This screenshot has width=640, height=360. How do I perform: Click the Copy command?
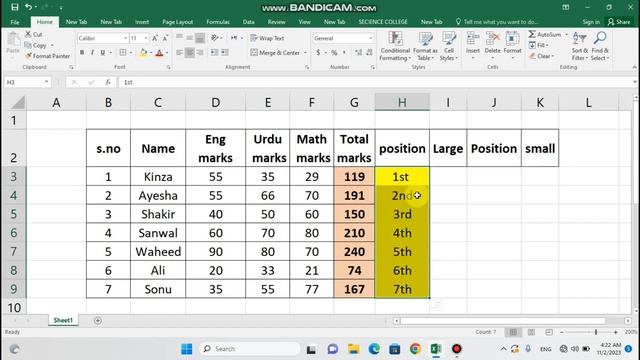(36, 45)
